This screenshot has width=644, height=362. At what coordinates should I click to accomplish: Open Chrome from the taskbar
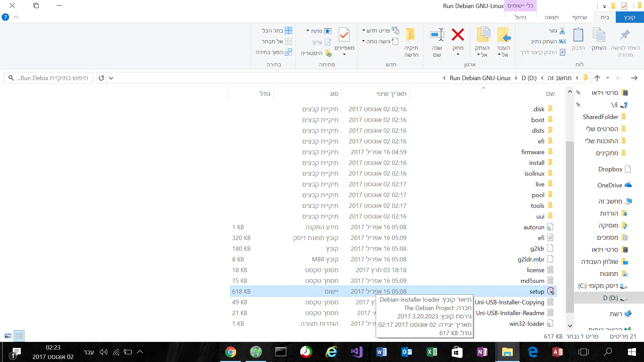(231, 352)
